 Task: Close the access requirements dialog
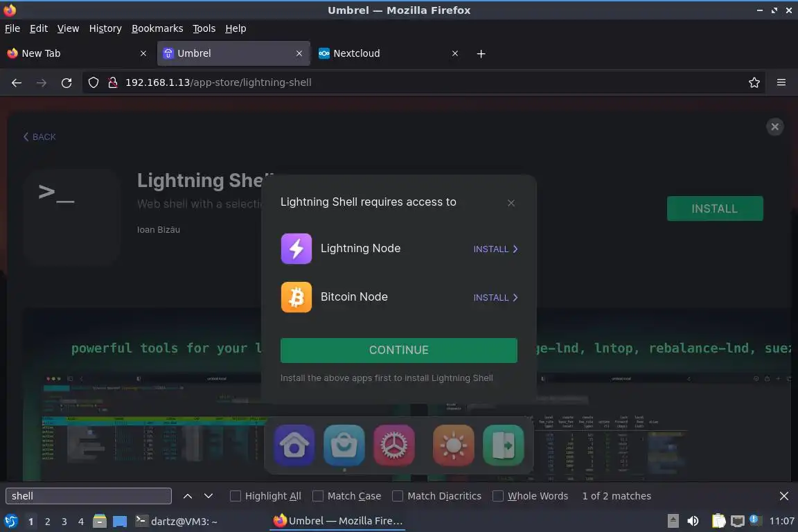(x=511, y=203)
